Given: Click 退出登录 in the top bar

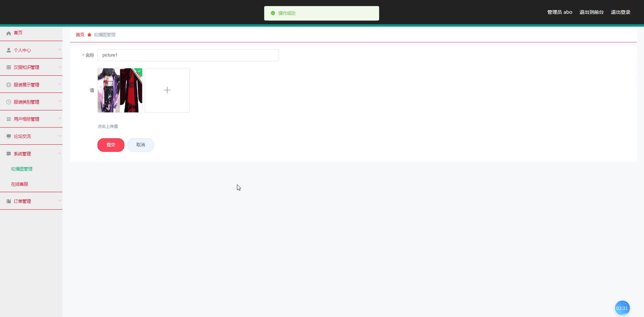Looking at the screenshot, I should (x=620, y=12).
